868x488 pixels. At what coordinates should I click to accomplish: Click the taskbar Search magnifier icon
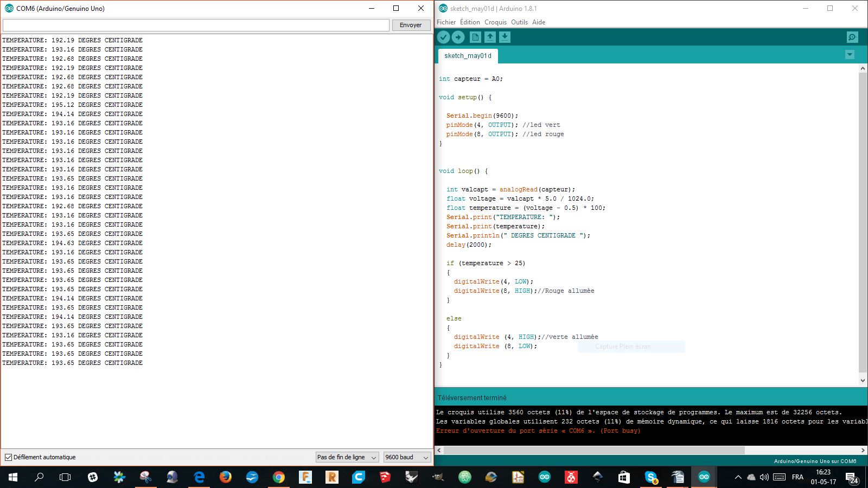pos(39,477)
